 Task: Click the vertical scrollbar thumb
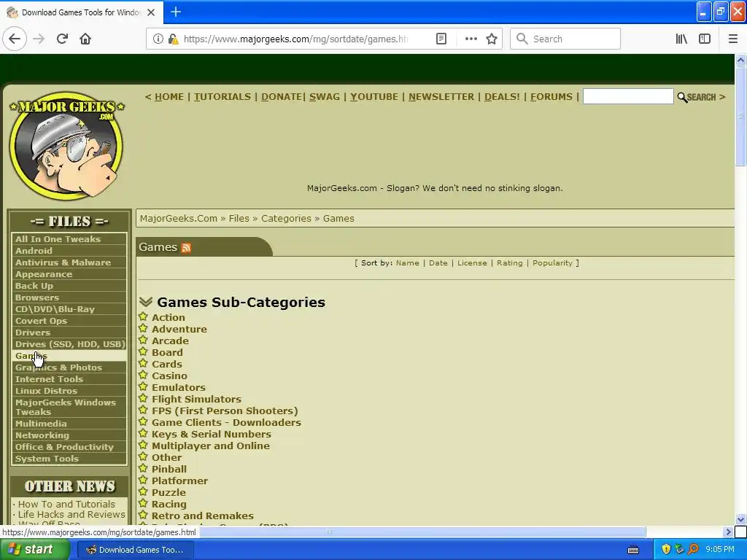(740, 116)
